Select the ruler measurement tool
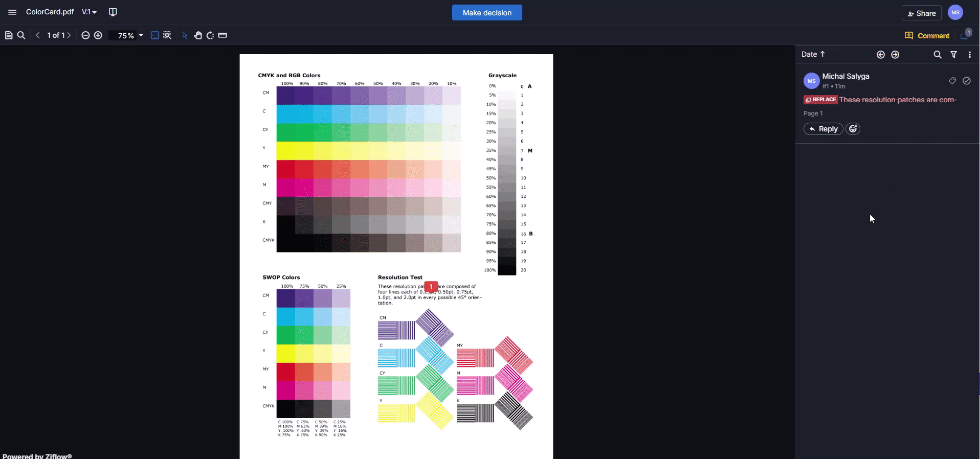The height and width of the screenshot is (459, 980). pos(222,35)
